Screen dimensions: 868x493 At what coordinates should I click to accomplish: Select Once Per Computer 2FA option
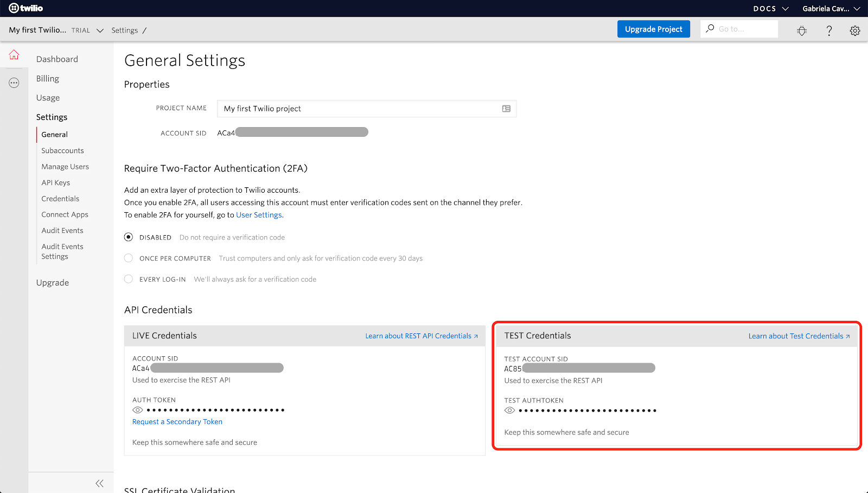129,258
